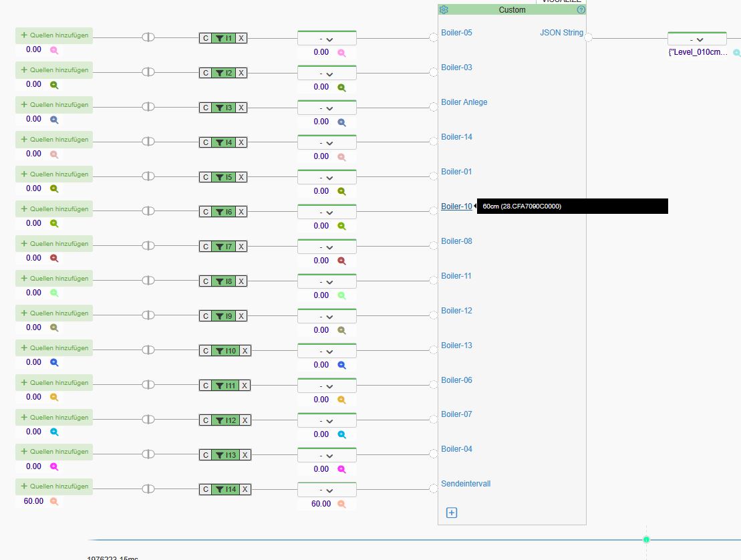Open the JSON String output dropdown

696,39
